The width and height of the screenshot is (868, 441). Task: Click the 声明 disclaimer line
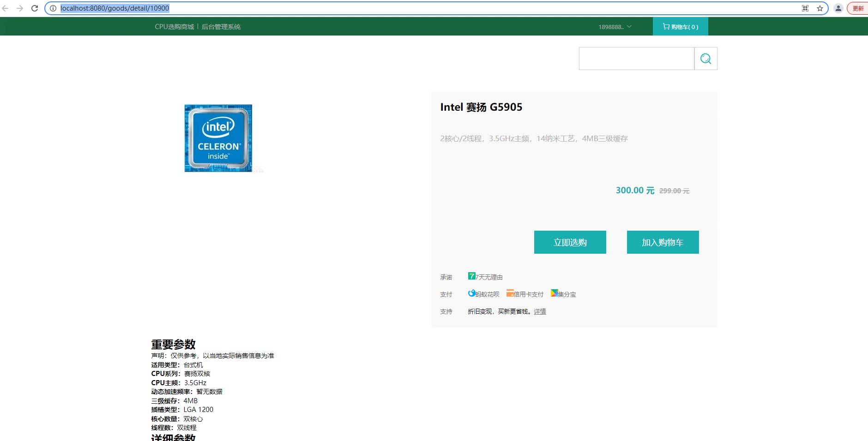click(x=212, y=356)
